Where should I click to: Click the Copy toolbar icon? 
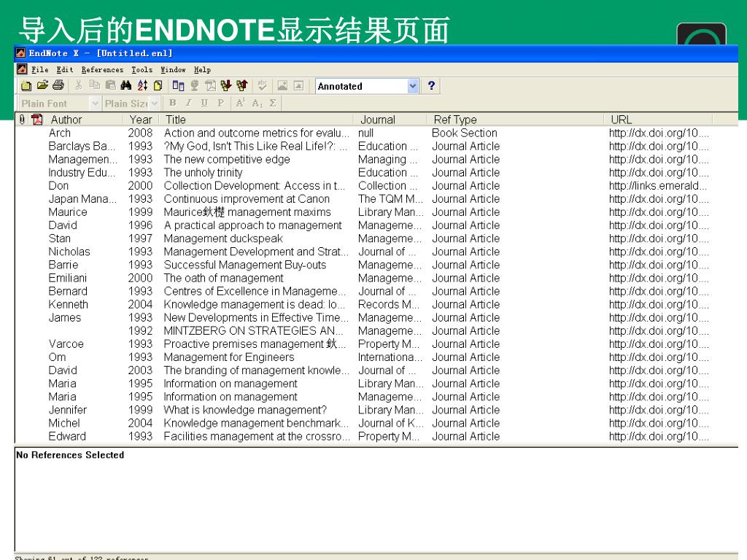[x=95, y=86]
